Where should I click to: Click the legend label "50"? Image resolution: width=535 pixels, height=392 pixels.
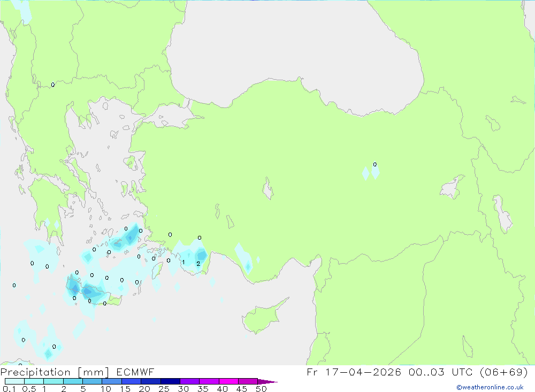(262, 389)
